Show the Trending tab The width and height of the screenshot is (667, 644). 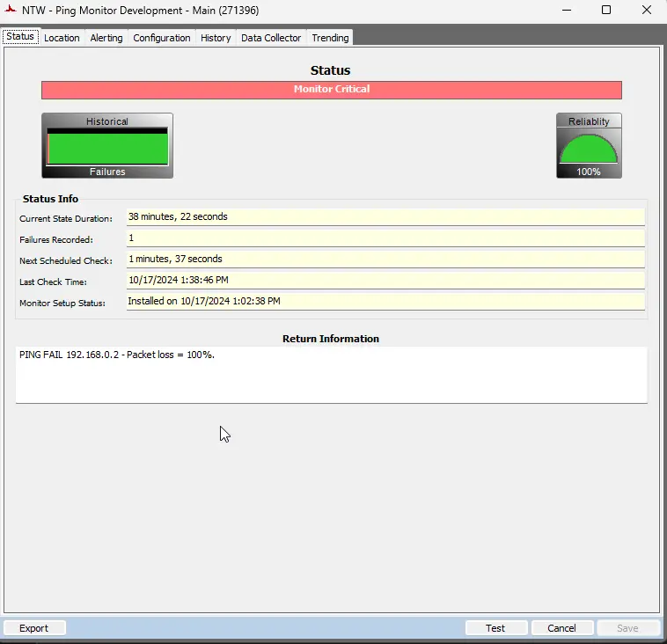click(x=330, y=38)
